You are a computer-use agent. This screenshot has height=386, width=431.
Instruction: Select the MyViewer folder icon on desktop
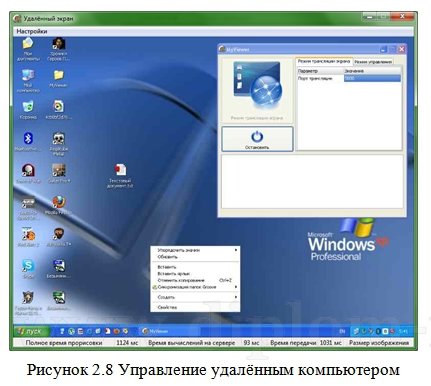pos(59,78)
